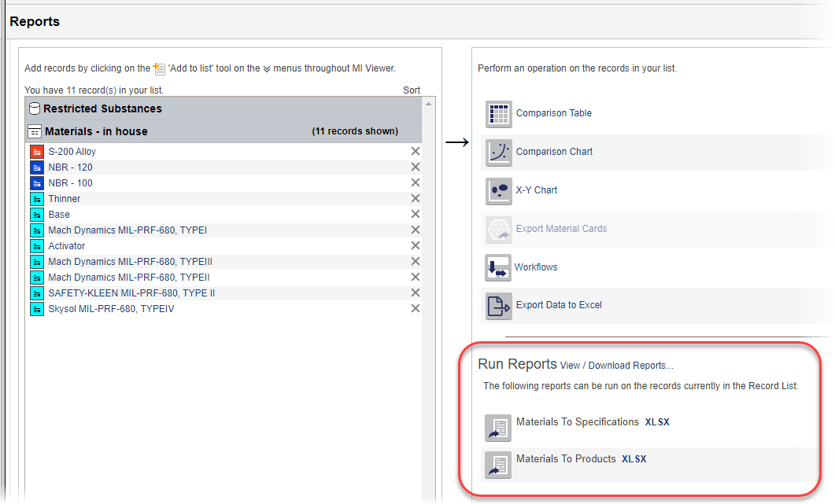Remove Activator from the list
Viewport: 835px width, 504px height.
point(416,245)
